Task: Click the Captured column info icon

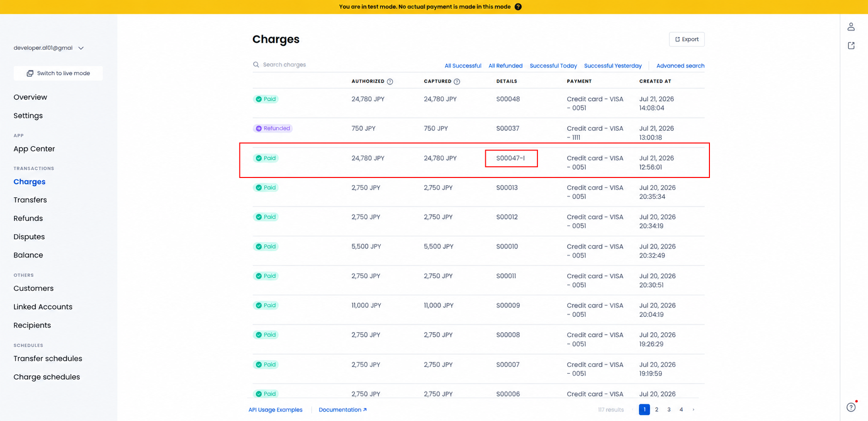Action: (x=457, y=81)
